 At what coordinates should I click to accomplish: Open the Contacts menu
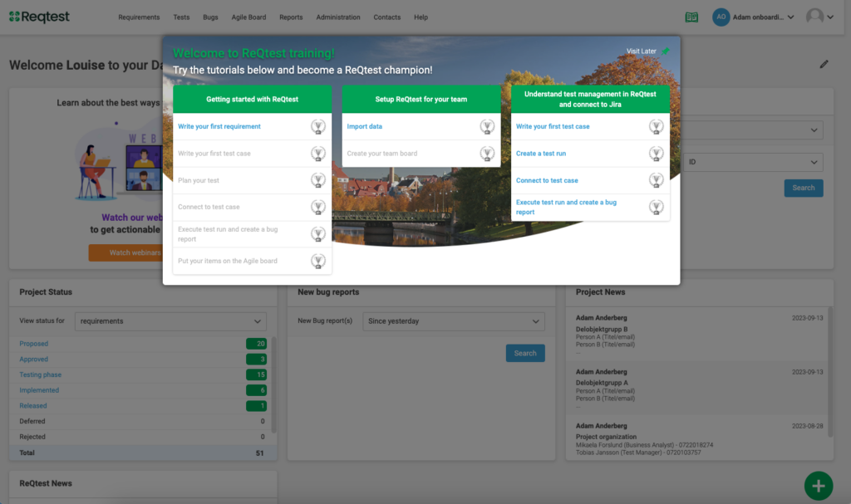(x=387, y=17)
